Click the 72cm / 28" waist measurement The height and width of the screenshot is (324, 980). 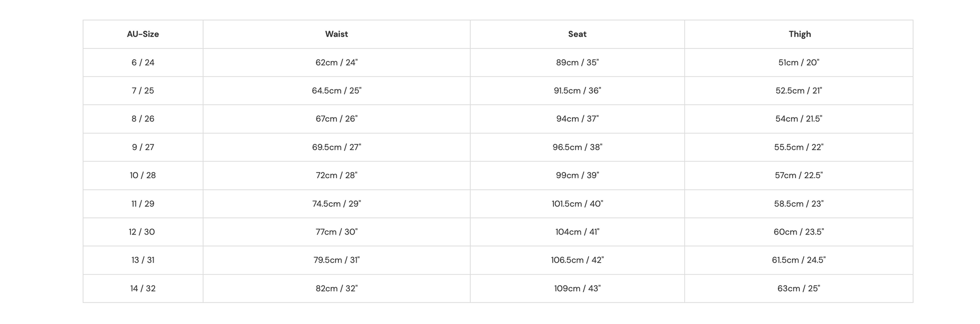(336, 175)
